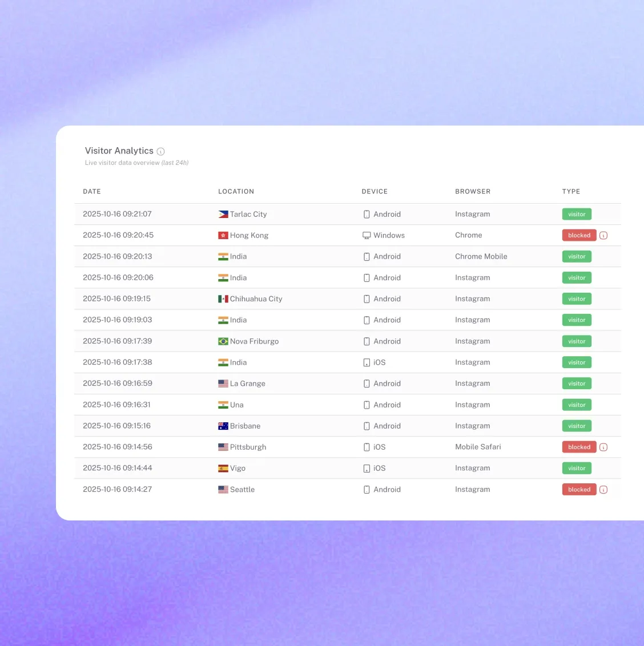Click Instagram text in Brisbane row
The height and width of the screenshot is (646, 644).
(x=473, y=426)
